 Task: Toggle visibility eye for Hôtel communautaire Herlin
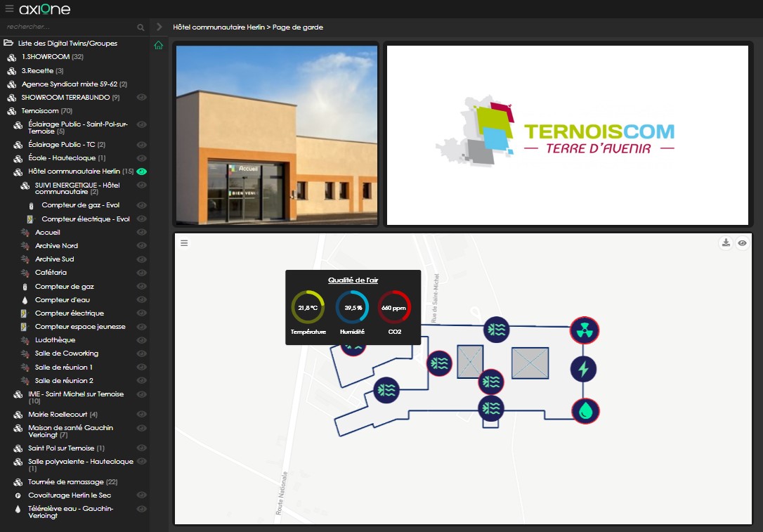(142, 171)
